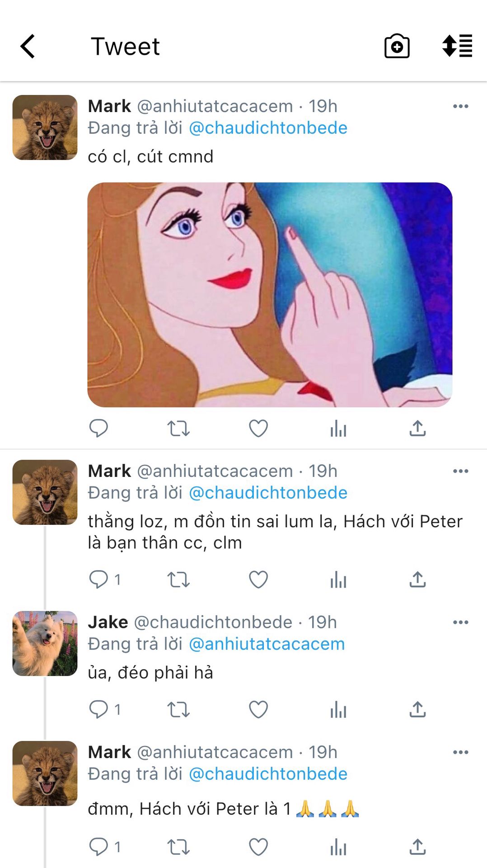Reply to the tweet with the cartoon image
Viewport: 487px width, 868px height.
pos(98,428)
